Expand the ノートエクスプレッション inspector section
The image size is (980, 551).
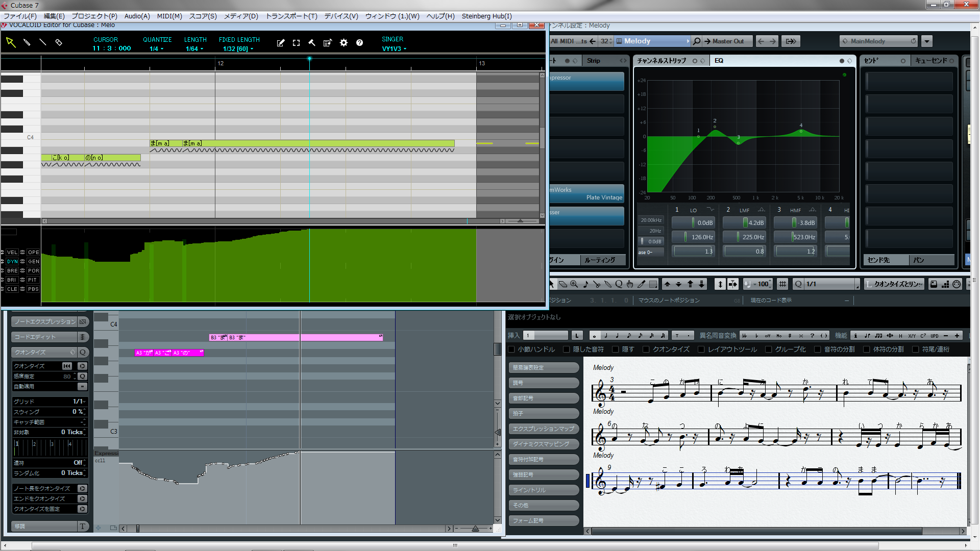[44, 321]
